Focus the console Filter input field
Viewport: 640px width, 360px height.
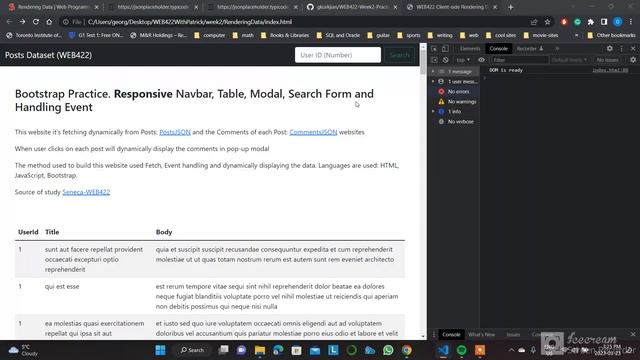519,60
